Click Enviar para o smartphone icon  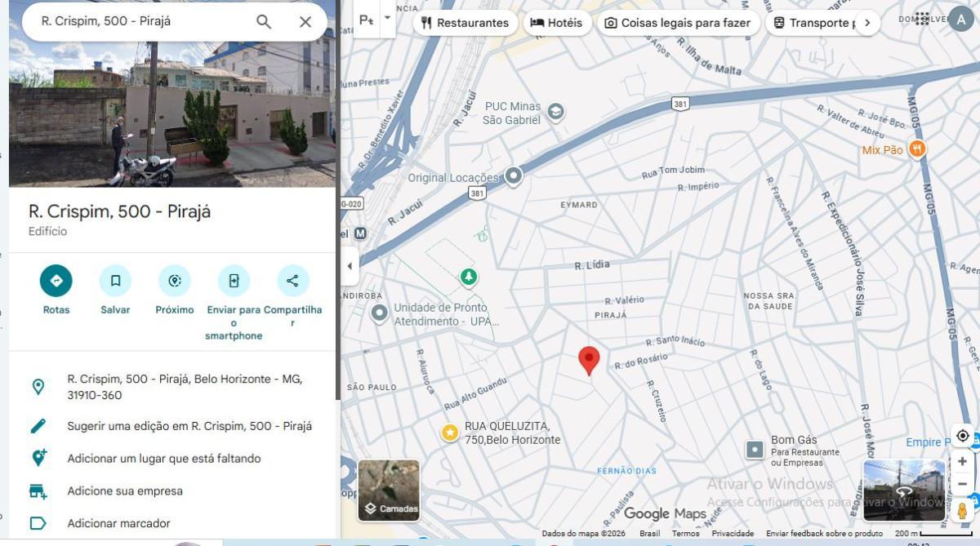234,281
